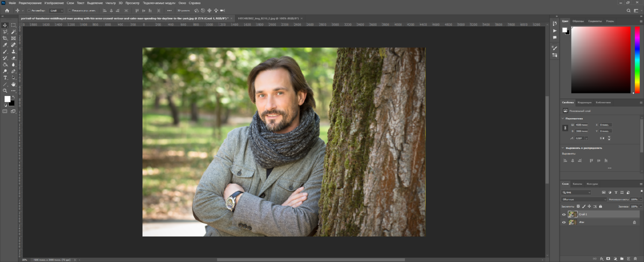This screenshot has height=262, width=644.
Task: Swap foreground and background colors arrow
Action: click(13, 97)
